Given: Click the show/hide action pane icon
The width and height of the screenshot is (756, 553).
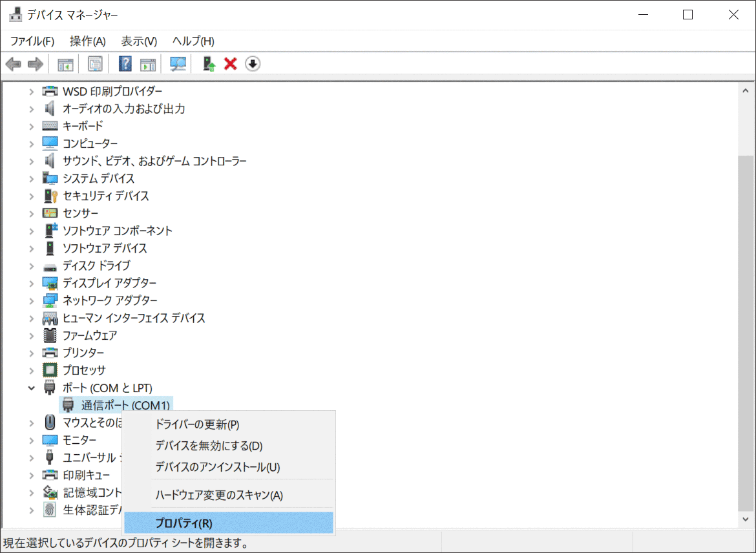Looking at the screenshot, I should [x=148, y=64].
